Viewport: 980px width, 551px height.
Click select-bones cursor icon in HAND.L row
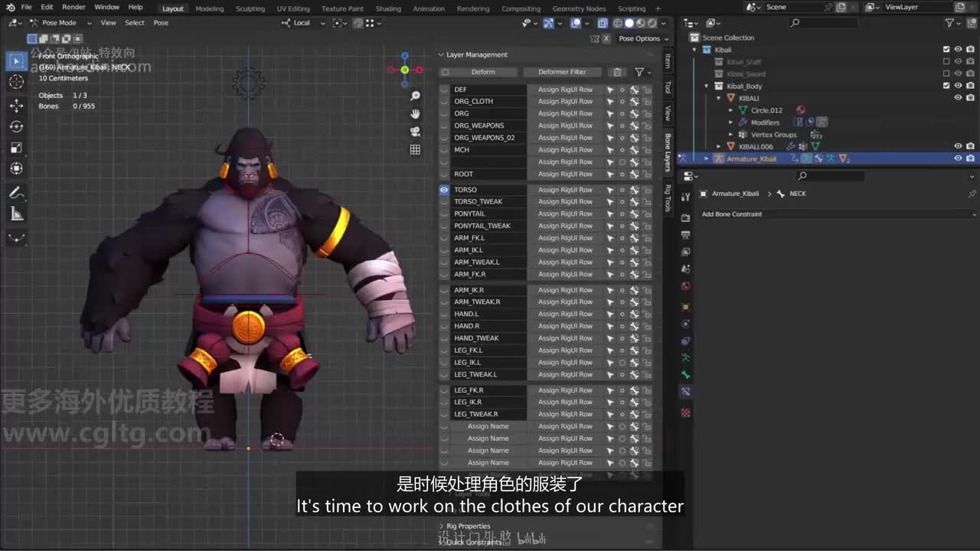click(610, 315)
